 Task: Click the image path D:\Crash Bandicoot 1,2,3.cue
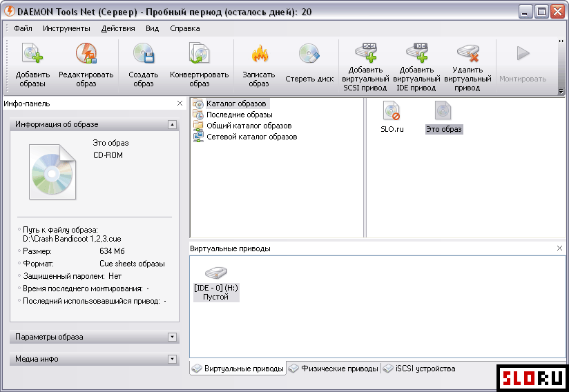click(x=72, y=239)
